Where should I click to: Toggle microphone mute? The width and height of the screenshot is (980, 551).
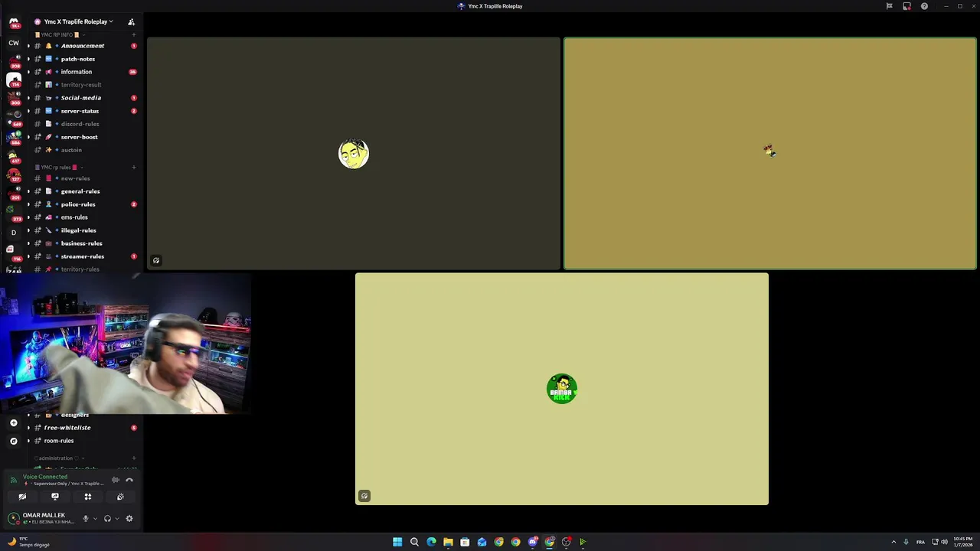tap(86, 518)
